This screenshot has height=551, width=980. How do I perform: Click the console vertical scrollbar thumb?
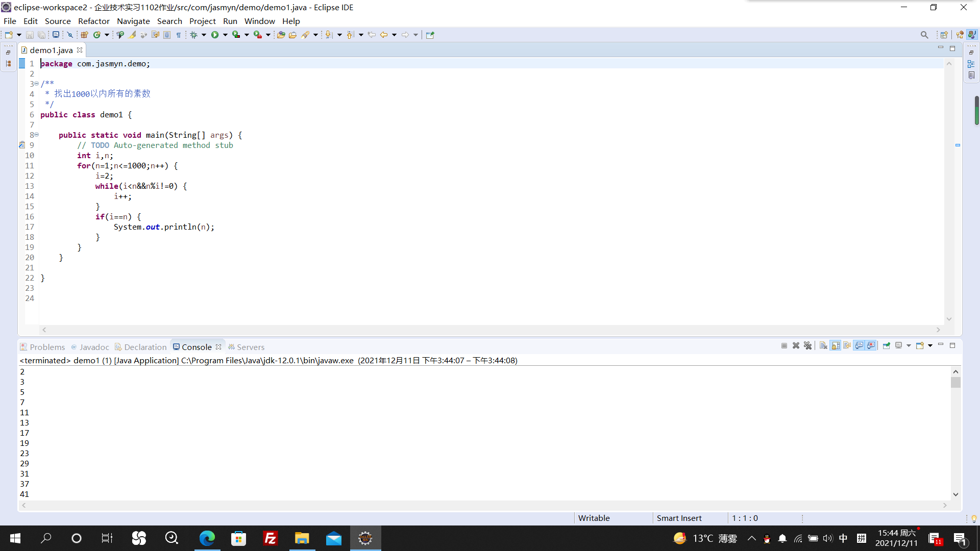click(955, 382)
